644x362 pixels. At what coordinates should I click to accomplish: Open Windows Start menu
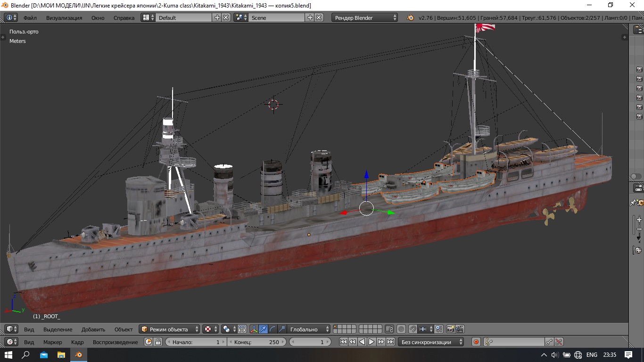pos(8,355)
